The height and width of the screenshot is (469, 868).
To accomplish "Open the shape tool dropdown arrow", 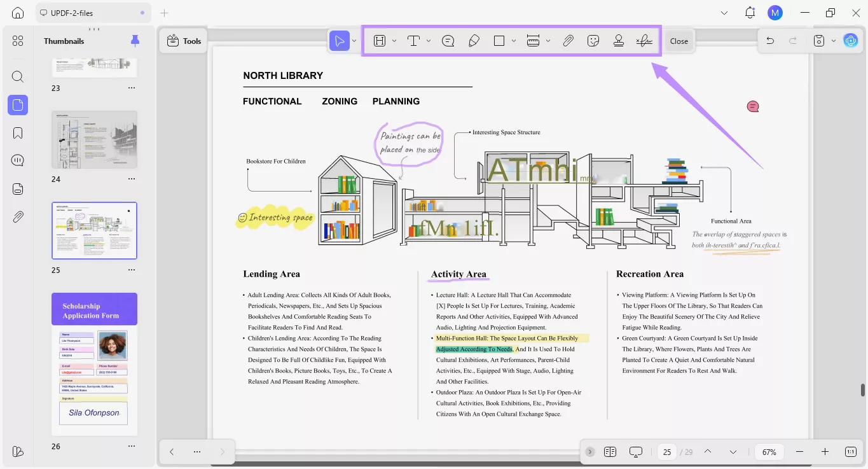I will coord(514,40).
